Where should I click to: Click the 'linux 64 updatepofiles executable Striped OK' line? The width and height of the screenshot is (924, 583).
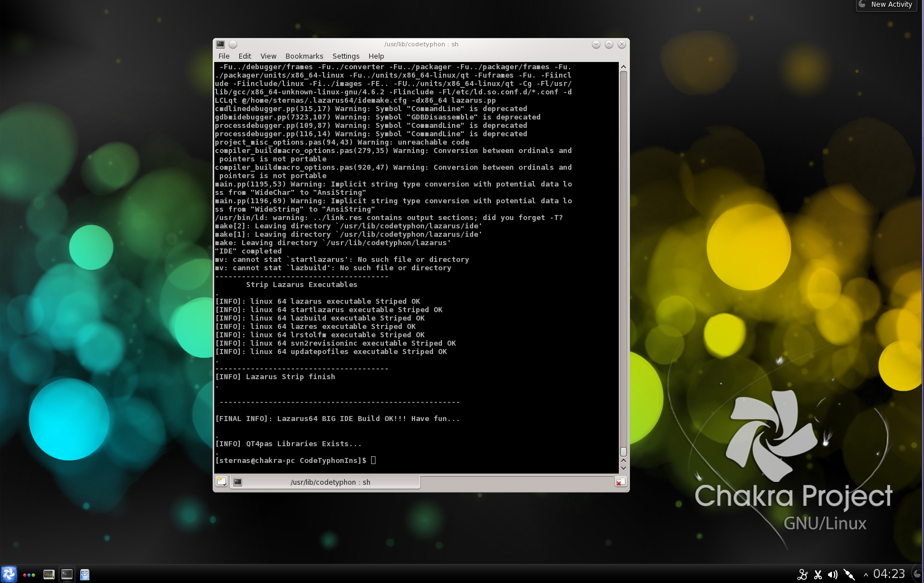(331, 351)
